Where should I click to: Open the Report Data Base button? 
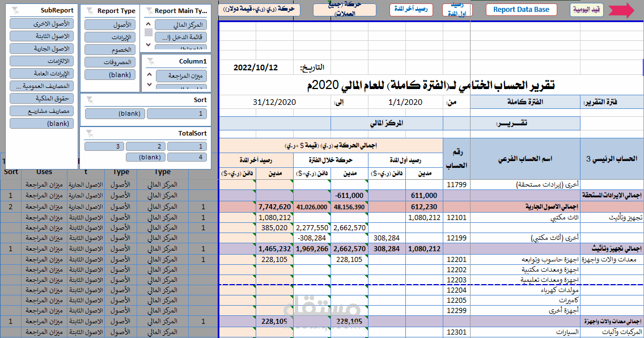coord(521,10)
